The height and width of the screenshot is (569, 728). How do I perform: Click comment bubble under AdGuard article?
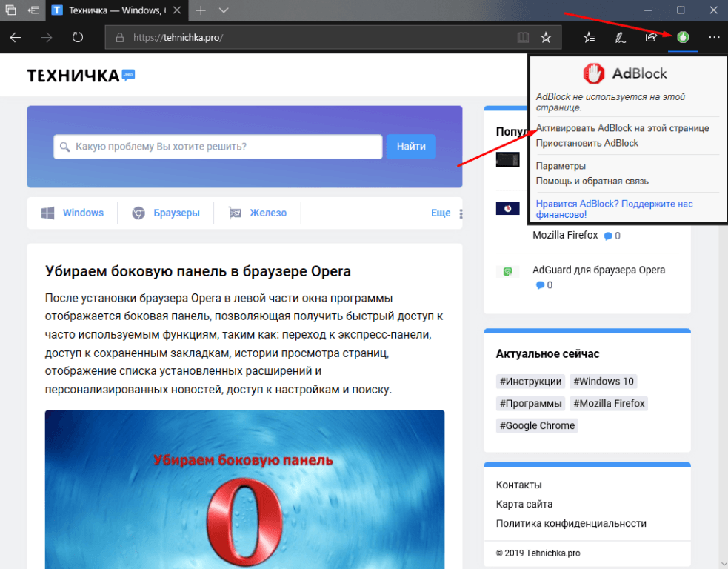(x=540, y=285)
